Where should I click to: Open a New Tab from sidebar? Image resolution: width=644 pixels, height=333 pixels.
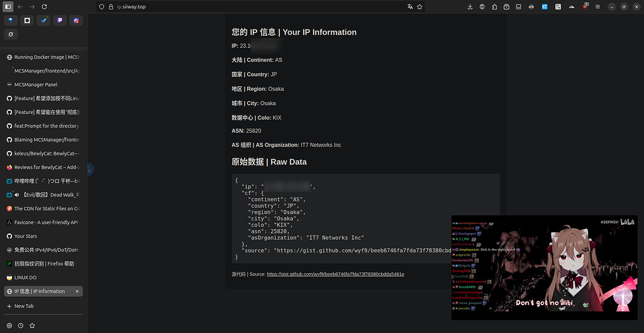tap(43, 307)
